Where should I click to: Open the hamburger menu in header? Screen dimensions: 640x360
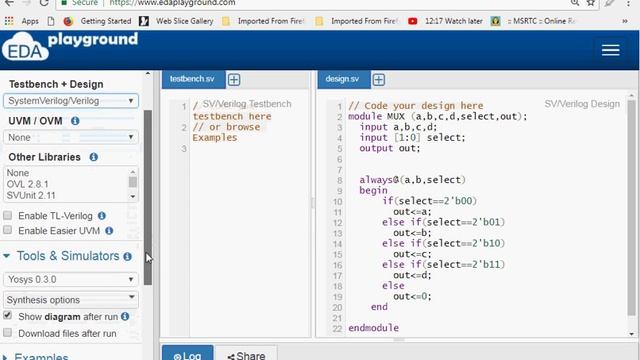tap(610, 50)
